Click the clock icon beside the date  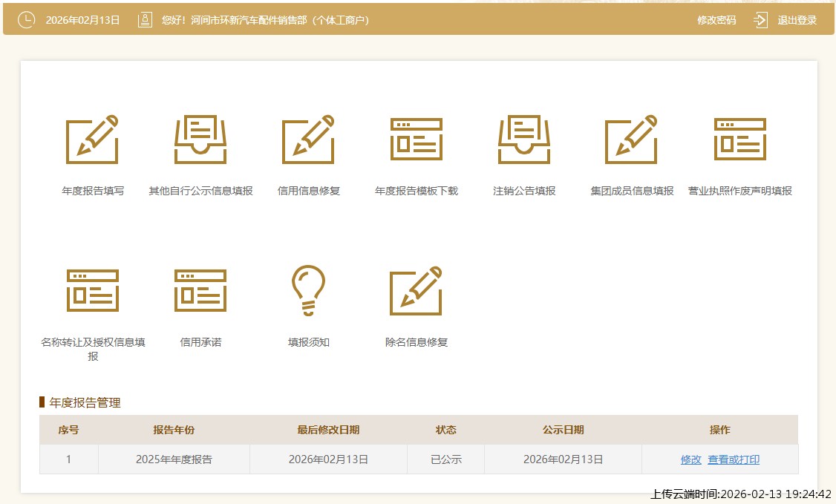26,20
